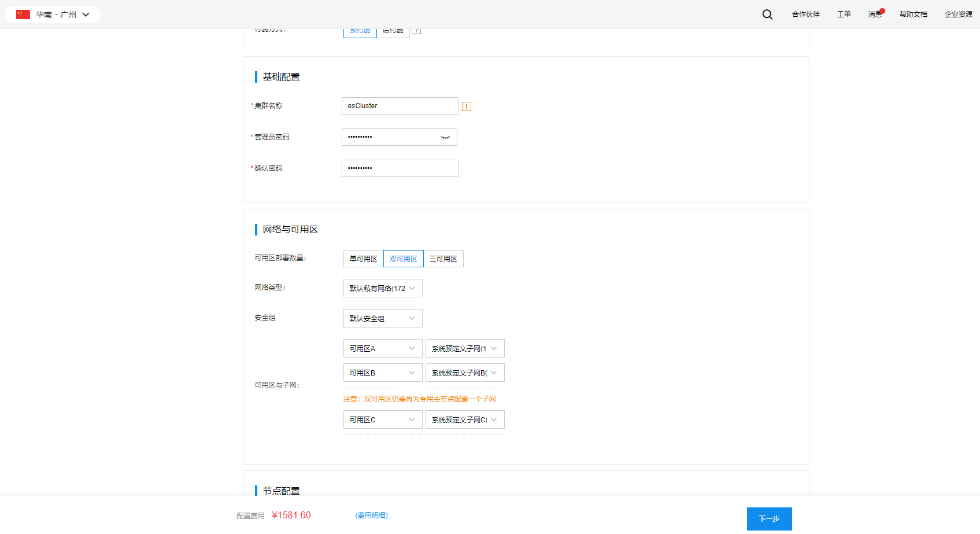The height and width of the screenshot is (534, 980).
Task: Click the China flag region icon
Action: pyautogui.click(x=23, y=14)
